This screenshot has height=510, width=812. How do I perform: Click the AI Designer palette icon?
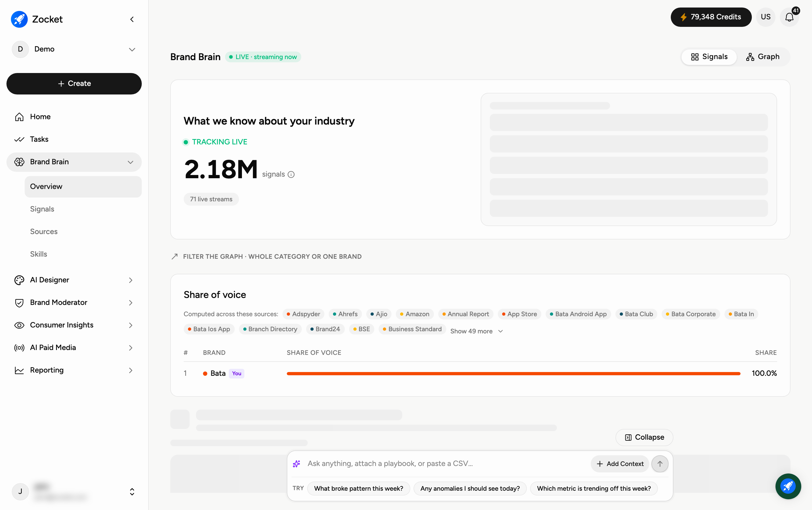coord(19,280)
